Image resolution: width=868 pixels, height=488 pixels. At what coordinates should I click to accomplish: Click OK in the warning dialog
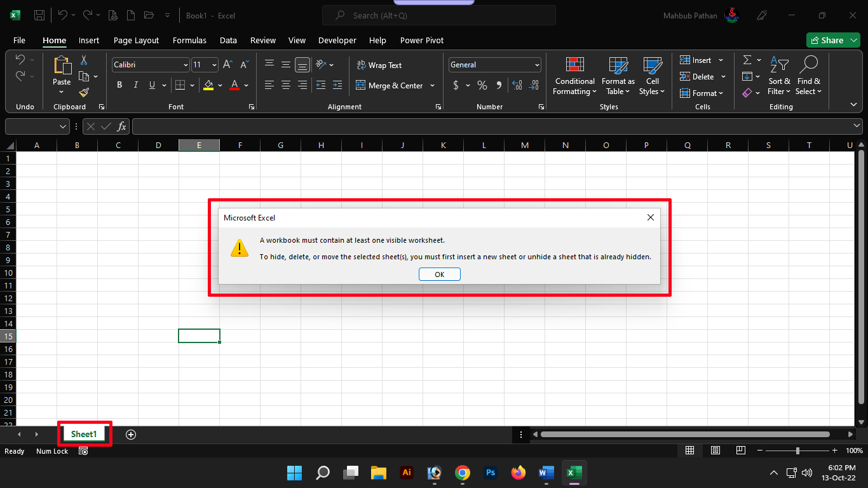pos(439,274)
